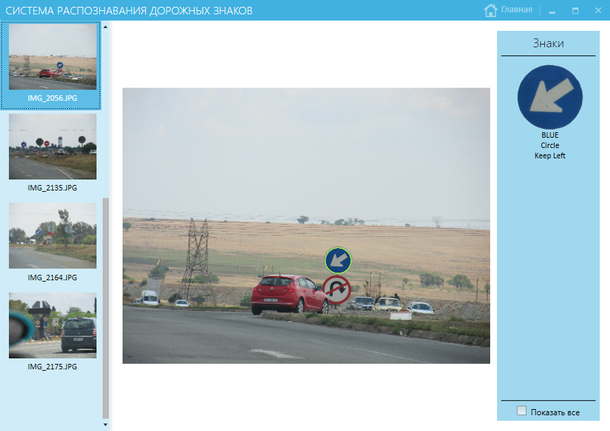The image size is (610, 431).
Task: Open the home icon labeled Главная
Action: (491, 10)
